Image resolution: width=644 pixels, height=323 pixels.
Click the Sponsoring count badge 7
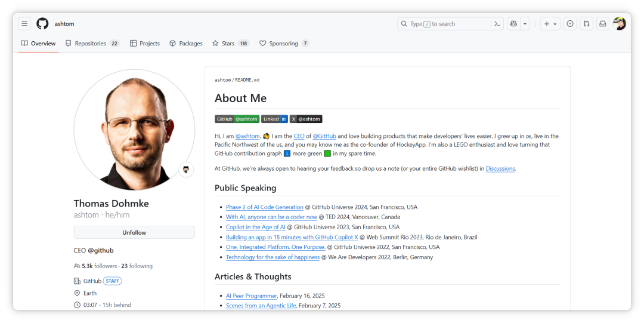(x=305, y=43)
